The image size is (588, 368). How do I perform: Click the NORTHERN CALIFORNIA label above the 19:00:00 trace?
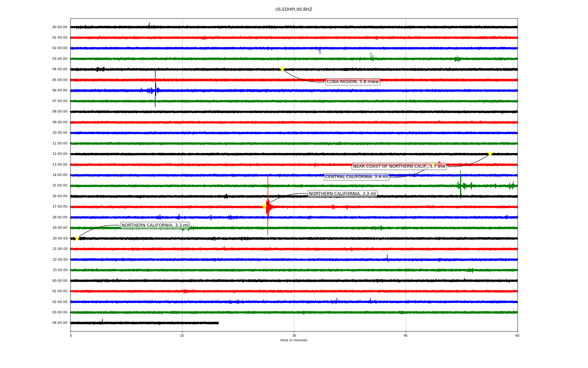pos(155,225)
